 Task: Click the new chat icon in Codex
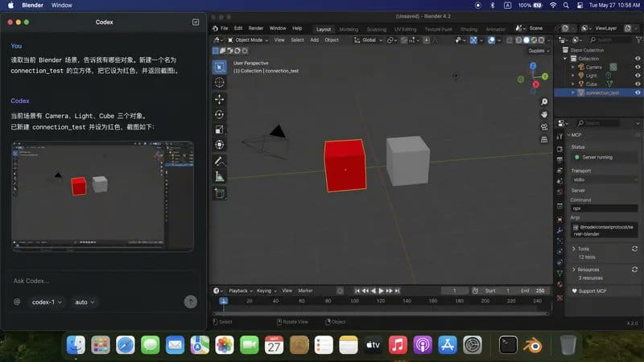click(x=196, y=23)
